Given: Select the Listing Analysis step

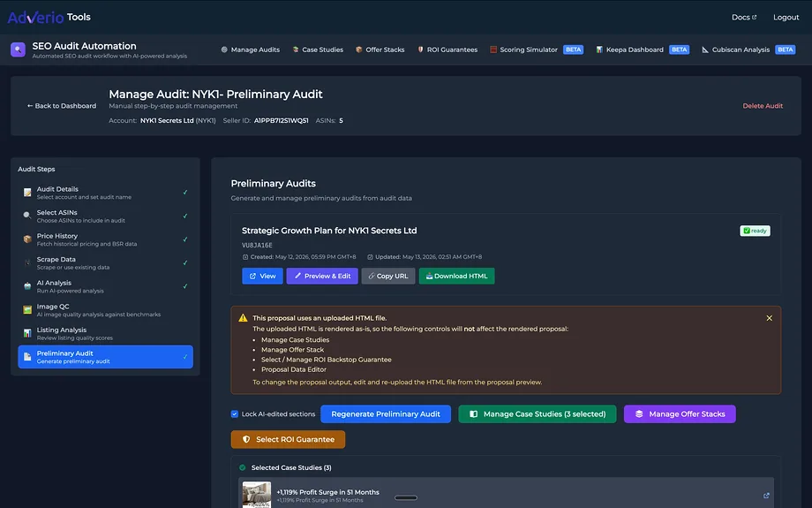Looking at the screenshot, I should (x=105, y=333).
